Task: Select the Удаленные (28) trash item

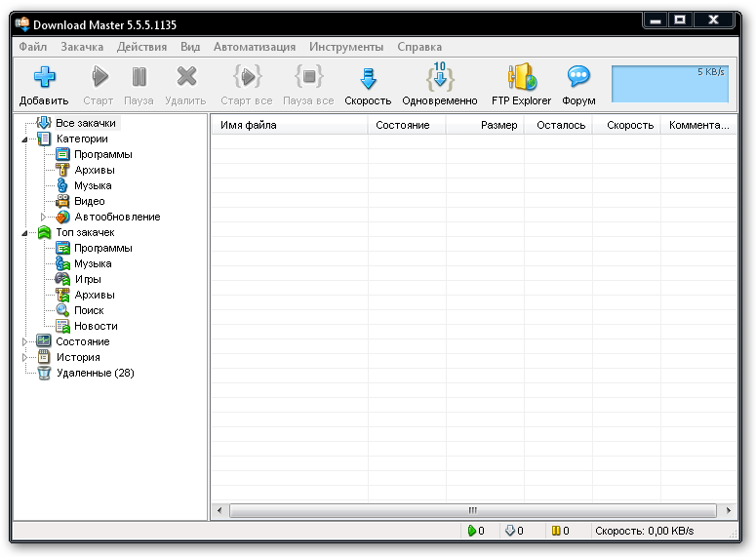Action: click(x=95, y=373)
